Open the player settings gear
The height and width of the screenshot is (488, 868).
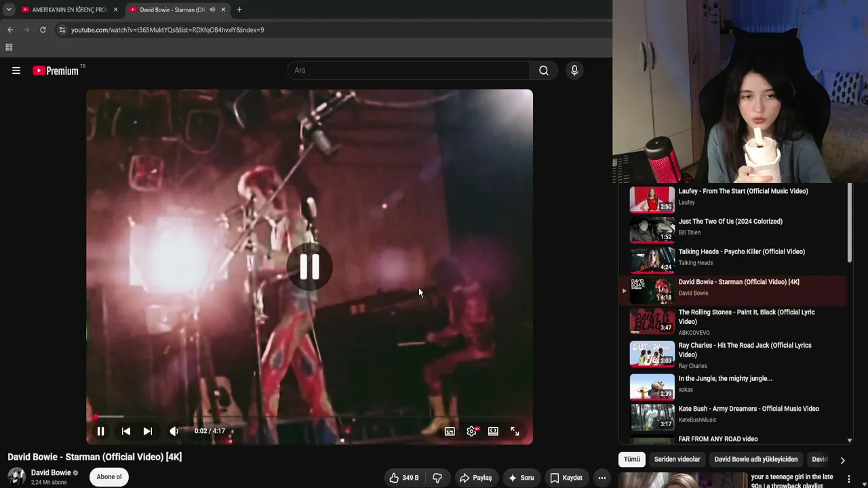click(x=471, y=431)
